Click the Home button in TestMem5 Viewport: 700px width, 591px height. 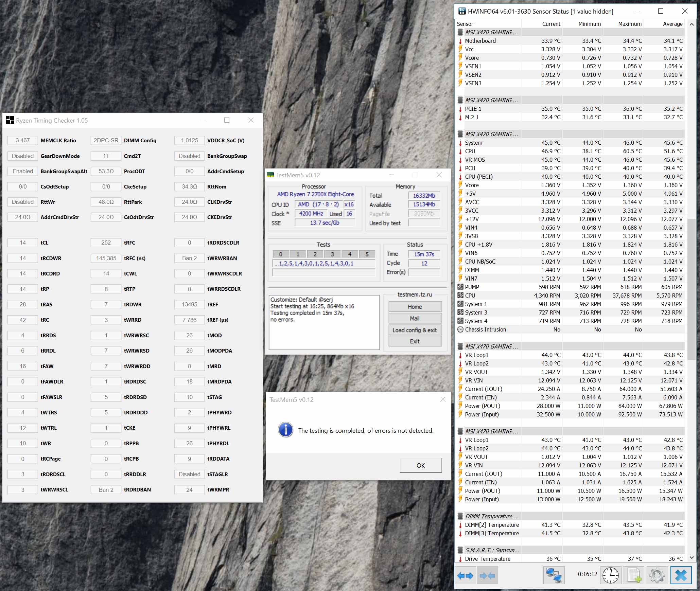(415, 307)
